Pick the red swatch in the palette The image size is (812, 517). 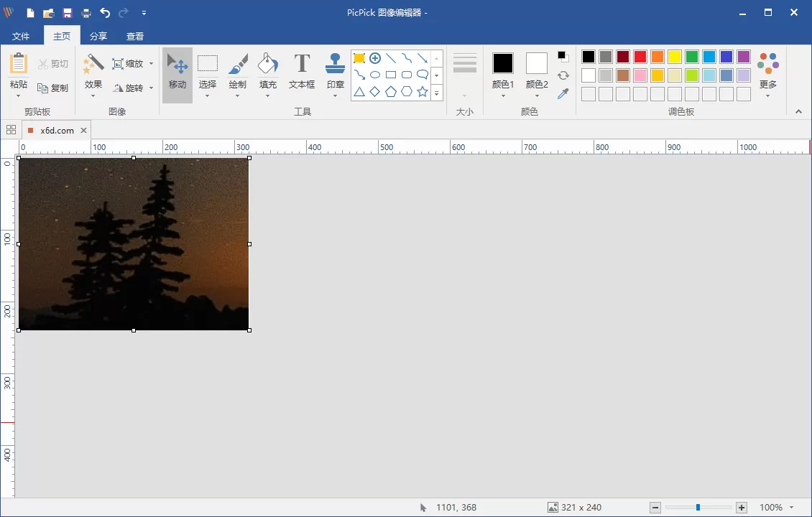point(640,57)
